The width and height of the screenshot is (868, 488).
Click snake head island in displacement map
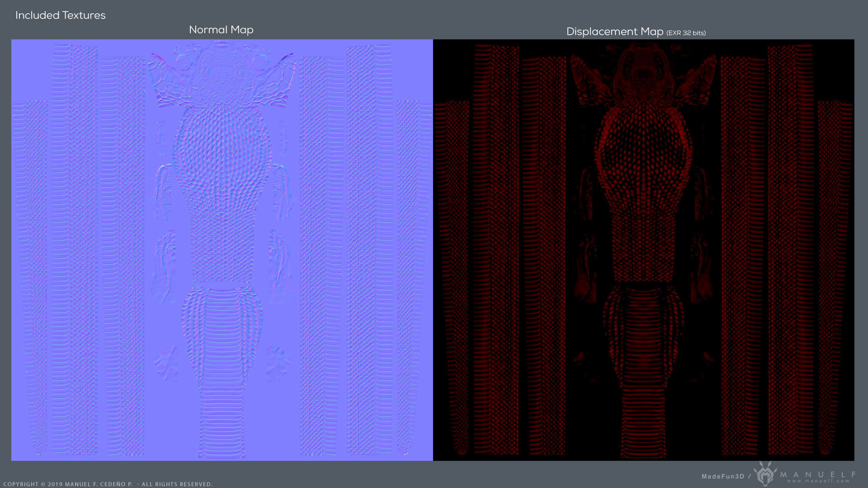point(643,72)
